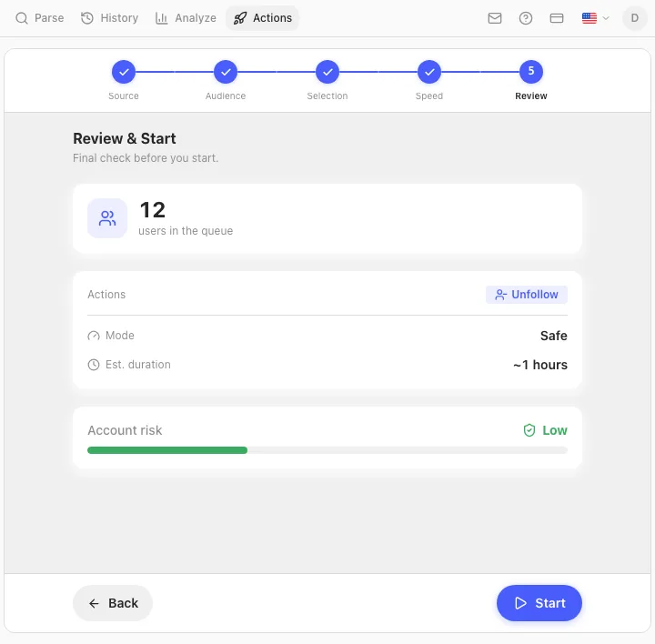Click the users queue icon
655x644 pixels.
(x=107, y=218)
